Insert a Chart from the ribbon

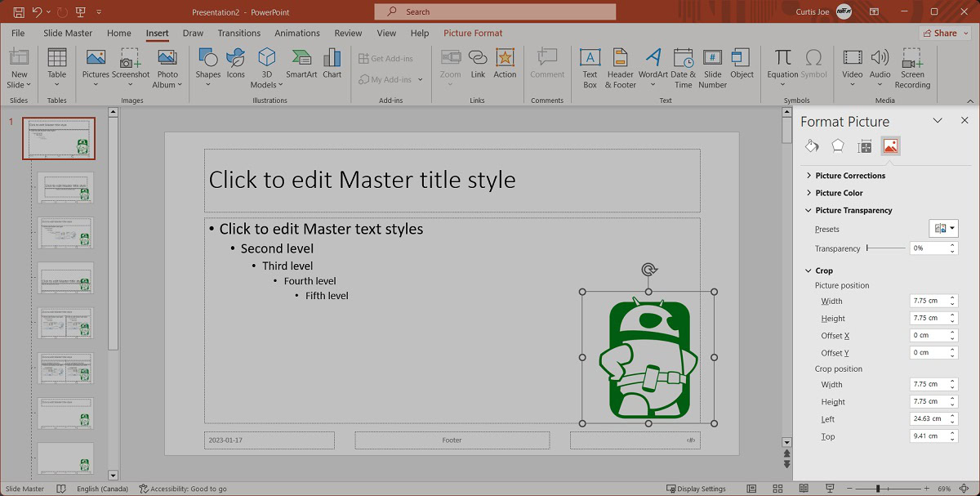click(x=332, y=64)
